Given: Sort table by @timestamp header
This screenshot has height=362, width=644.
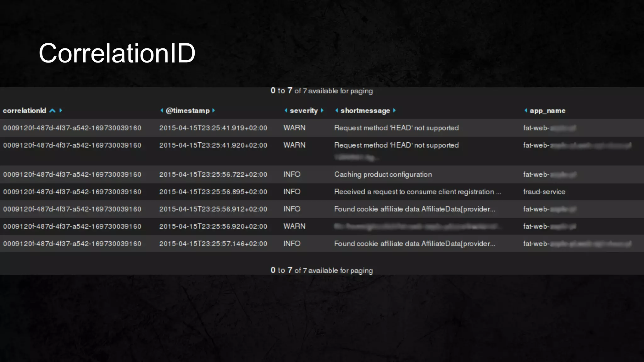Looking at the screenshot, I should tap(188, 111).
